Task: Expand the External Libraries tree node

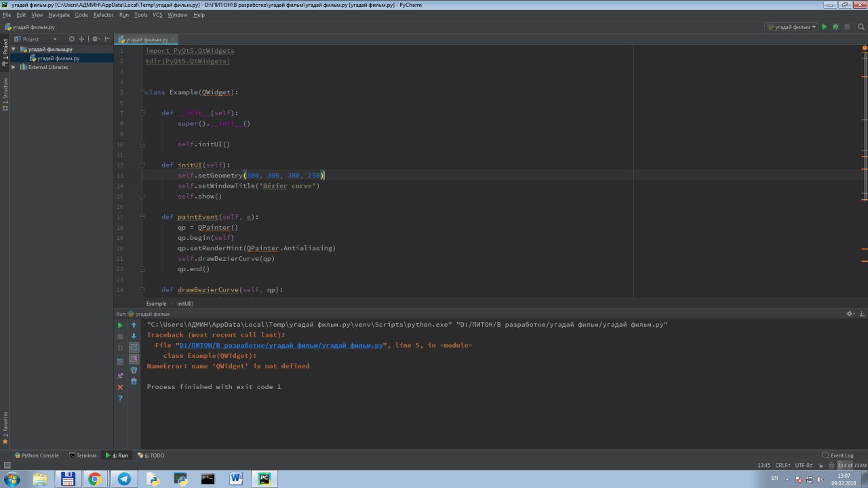Action: point(14,67)
